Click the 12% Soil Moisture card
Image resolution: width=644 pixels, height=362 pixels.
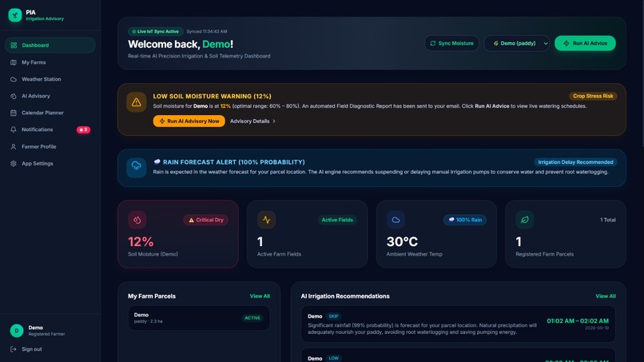tap(178, 234)
